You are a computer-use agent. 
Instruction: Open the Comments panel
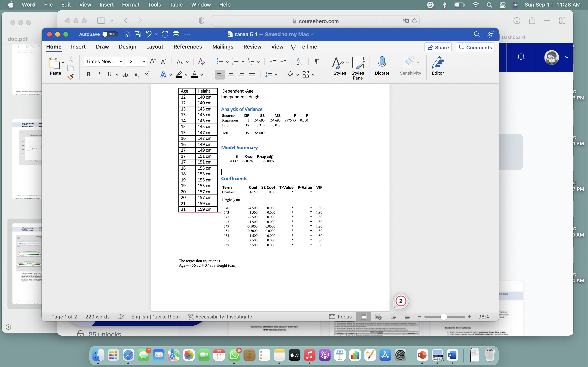tap(475, 47)
